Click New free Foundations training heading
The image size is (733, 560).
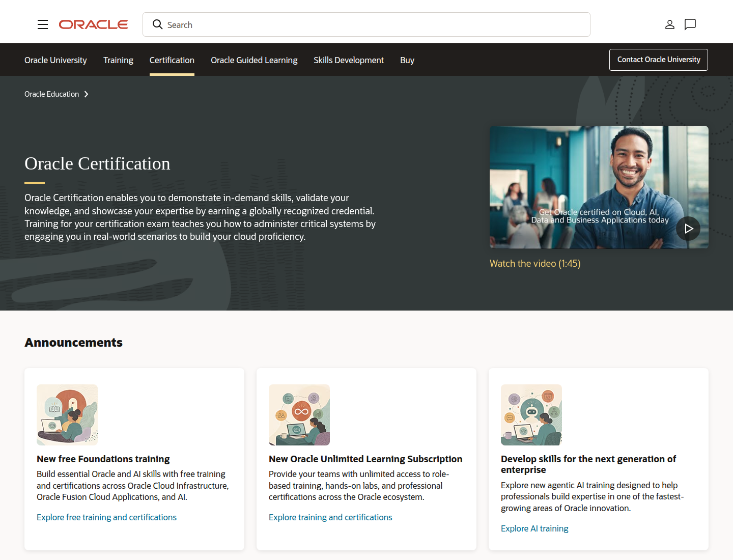tap(103, 459)
